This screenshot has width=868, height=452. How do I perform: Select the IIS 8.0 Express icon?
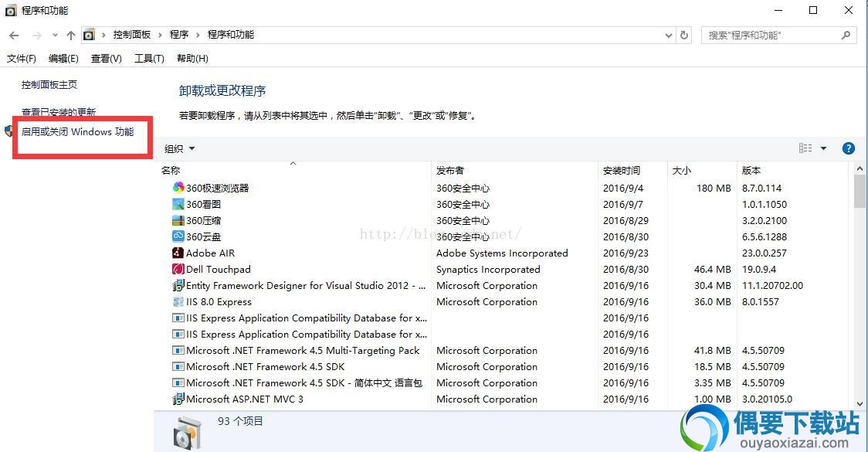(178, 301)
